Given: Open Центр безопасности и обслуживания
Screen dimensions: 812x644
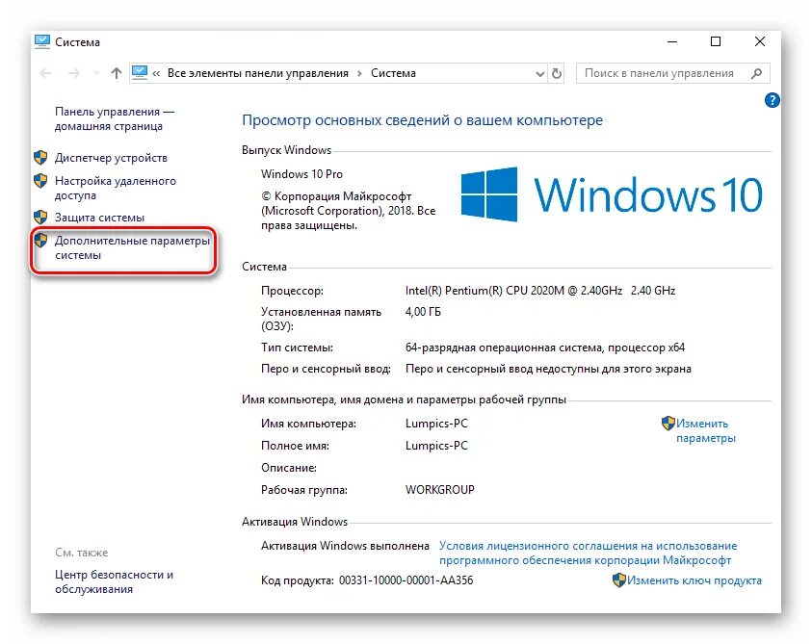Looking at the screenshot, I should [x=114, y=581].
